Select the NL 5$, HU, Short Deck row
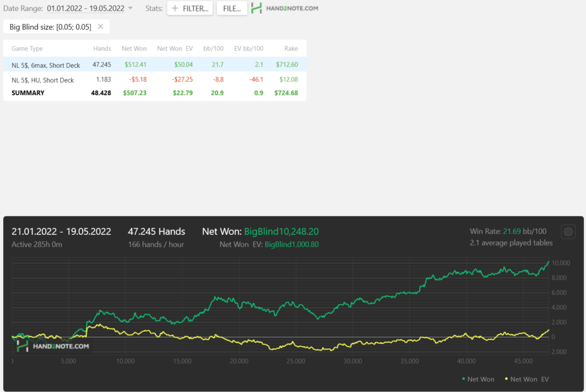 pyautogui.click(x=155, y=79)
